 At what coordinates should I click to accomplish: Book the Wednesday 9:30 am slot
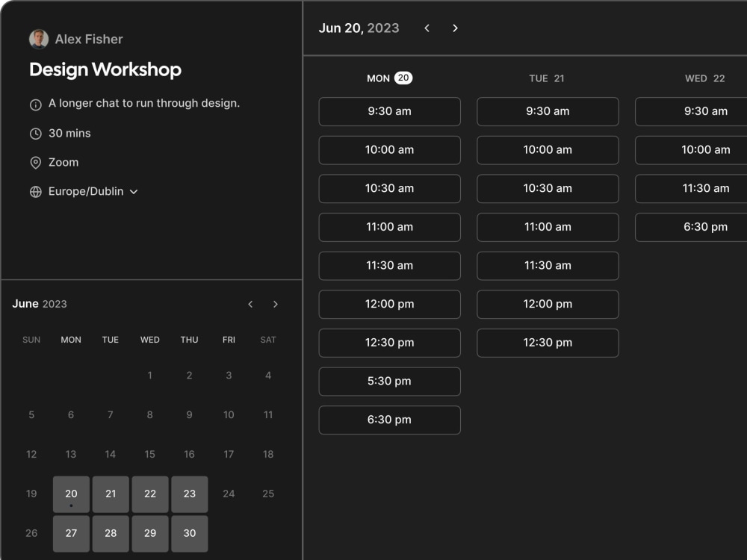tap(691, 111)
